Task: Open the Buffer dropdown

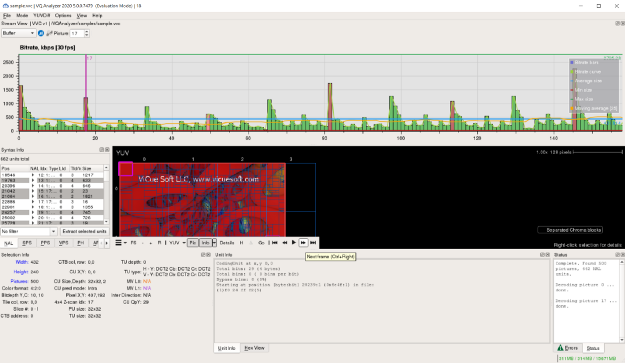Action: click(18, 33)
